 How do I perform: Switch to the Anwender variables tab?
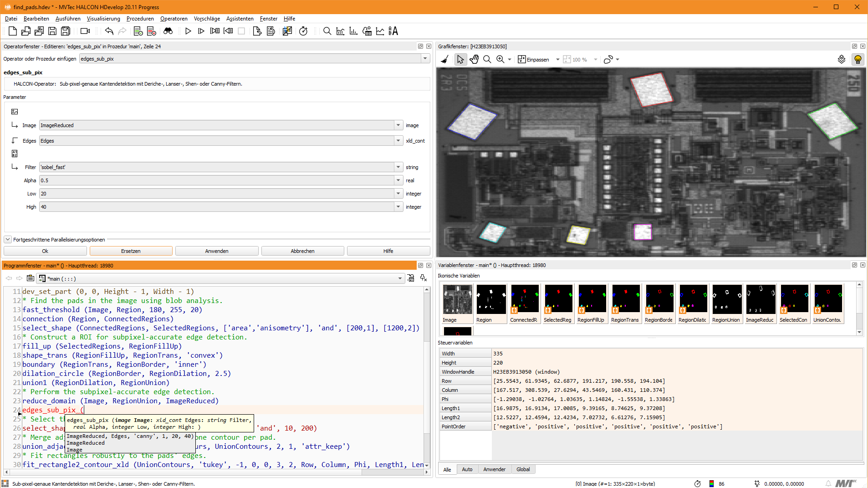pos(494,469)
